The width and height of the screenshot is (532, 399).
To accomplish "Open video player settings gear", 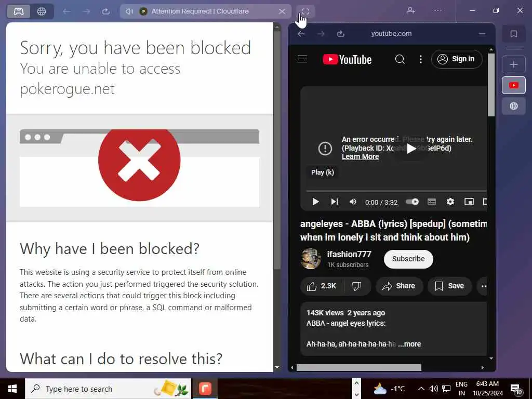I will (x=450, y=202).
